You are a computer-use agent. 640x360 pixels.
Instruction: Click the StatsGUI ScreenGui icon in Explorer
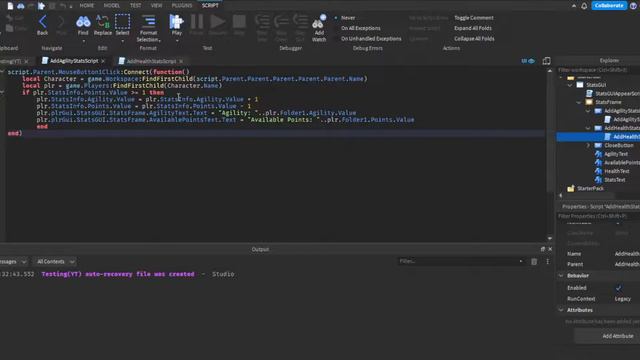coord(580,85)
